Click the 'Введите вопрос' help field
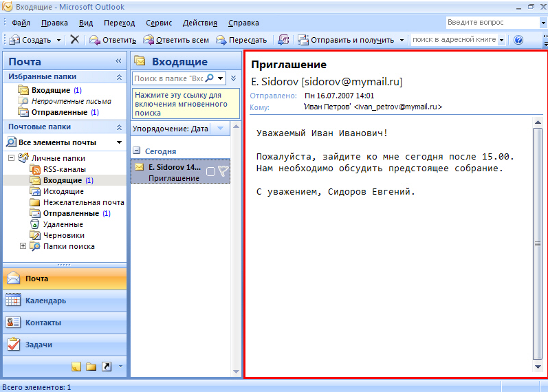 [x=492, y=23]
